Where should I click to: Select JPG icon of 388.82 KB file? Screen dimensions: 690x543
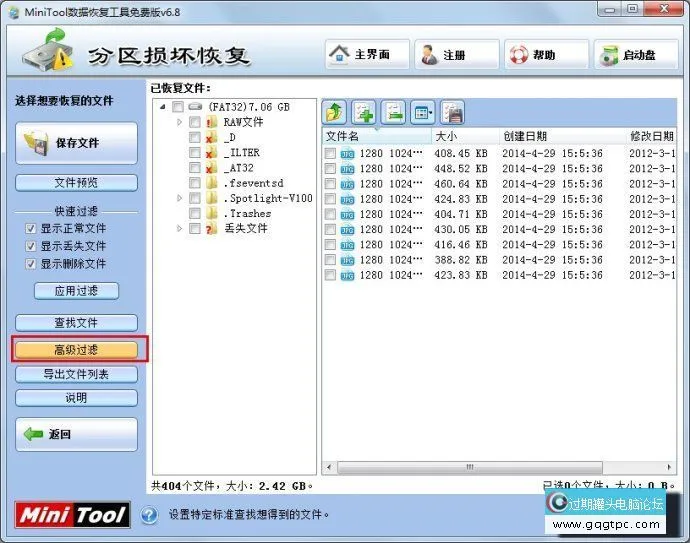347,260
